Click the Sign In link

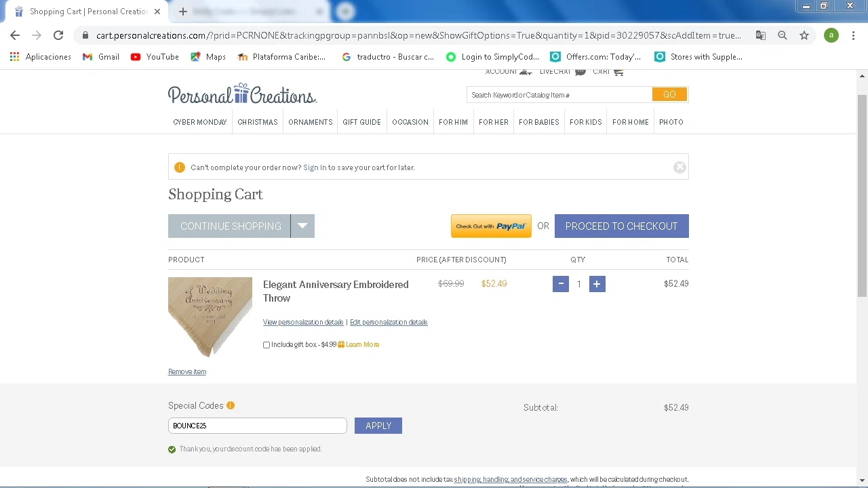tap(315, 167)
